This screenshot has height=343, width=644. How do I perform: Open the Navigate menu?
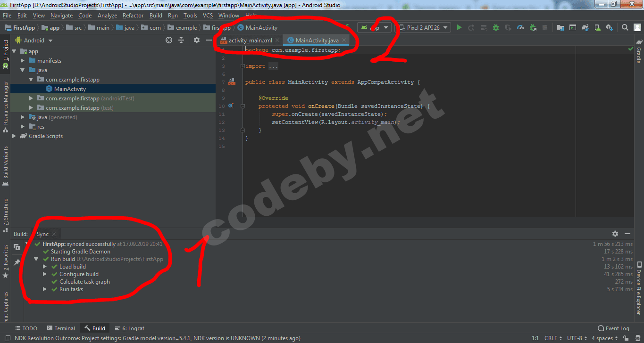tap(62, 16)
